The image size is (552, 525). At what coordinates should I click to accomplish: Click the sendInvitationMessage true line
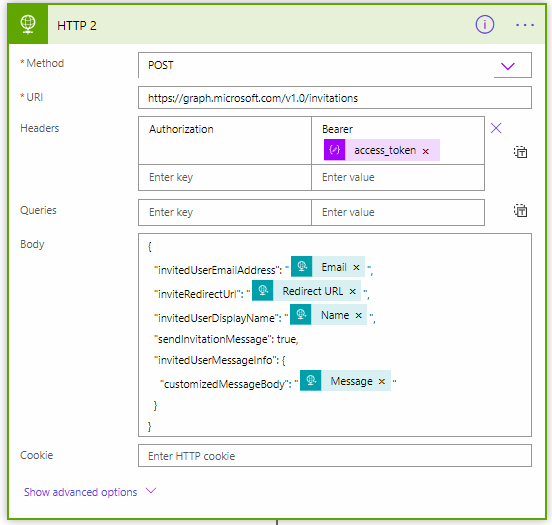coord(226,339)
